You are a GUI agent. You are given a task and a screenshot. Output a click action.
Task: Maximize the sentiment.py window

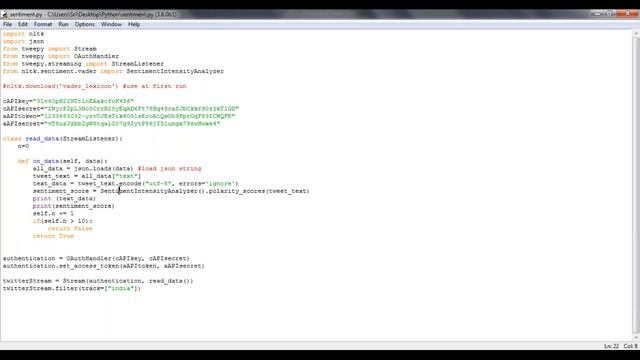(x=609, y=13)
